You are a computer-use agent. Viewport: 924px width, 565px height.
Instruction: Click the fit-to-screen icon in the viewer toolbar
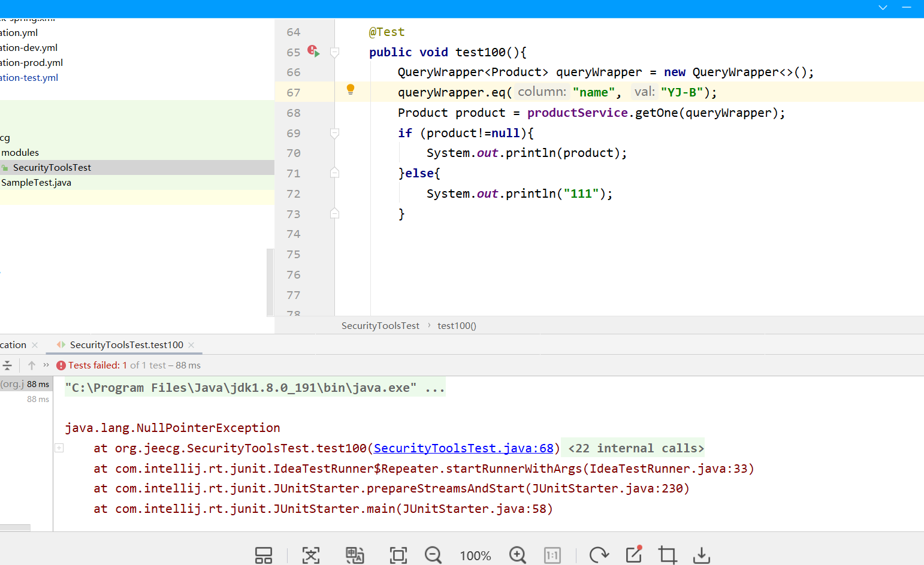pyautogui.click(x=398, y=555)
